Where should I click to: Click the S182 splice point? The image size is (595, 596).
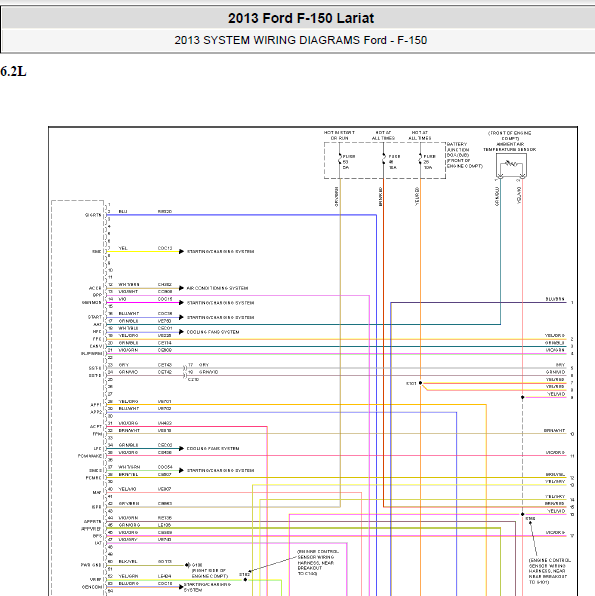click(x=245, y=580)
